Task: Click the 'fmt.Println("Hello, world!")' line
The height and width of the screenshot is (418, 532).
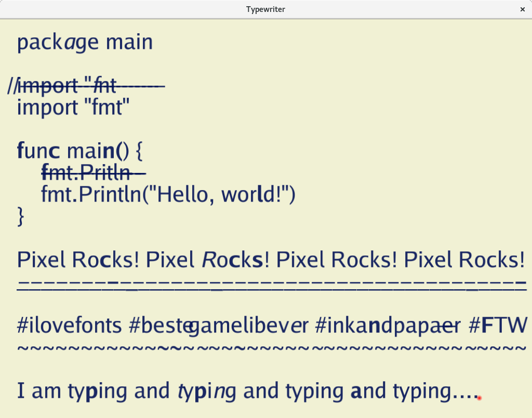Action: 168,195
